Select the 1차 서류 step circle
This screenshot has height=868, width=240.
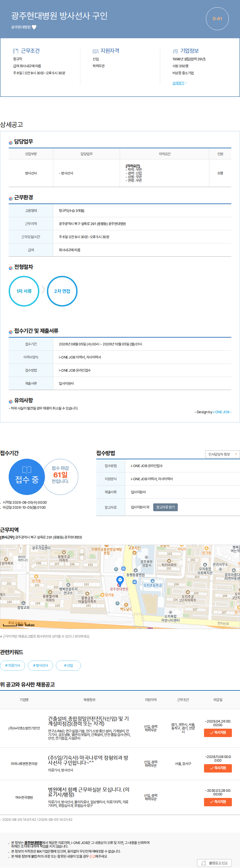pos(24,291)
